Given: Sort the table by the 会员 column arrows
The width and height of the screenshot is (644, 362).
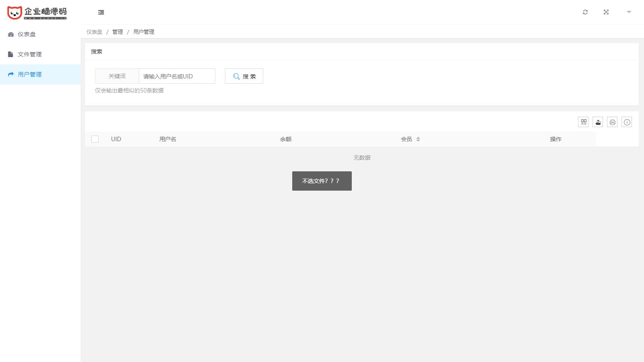Looking at the screenshot, I should pos(418,139).
